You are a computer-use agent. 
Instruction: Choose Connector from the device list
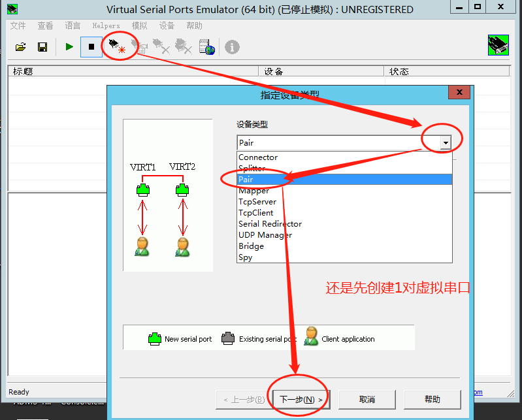coord(344,157)
